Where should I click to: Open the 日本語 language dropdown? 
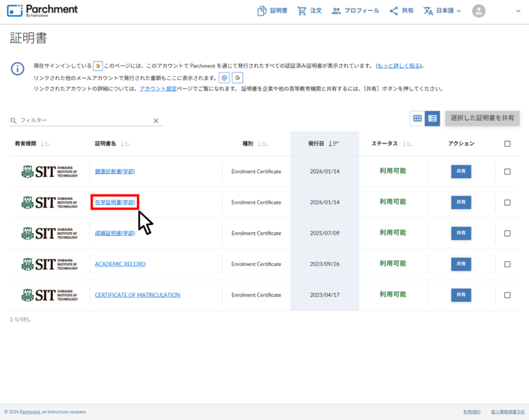(x=442, y=11)
